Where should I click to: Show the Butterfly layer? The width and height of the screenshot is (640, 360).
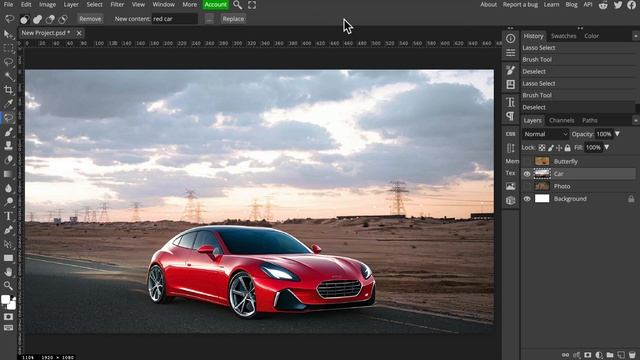point(527,162)
